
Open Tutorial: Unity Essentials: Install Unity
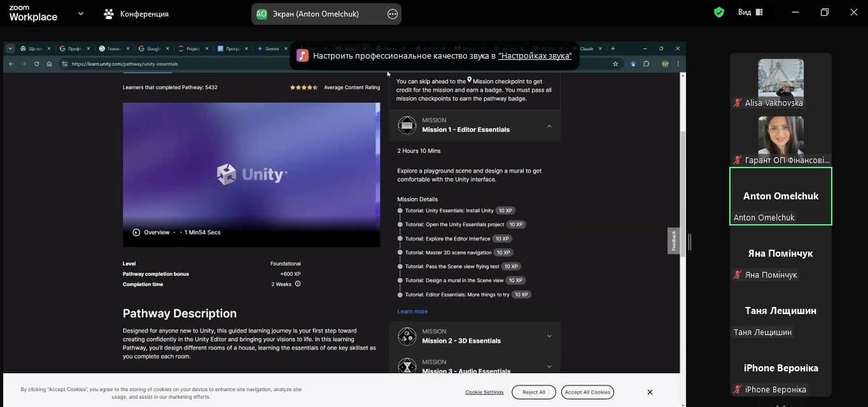click(x=449, y=211)
